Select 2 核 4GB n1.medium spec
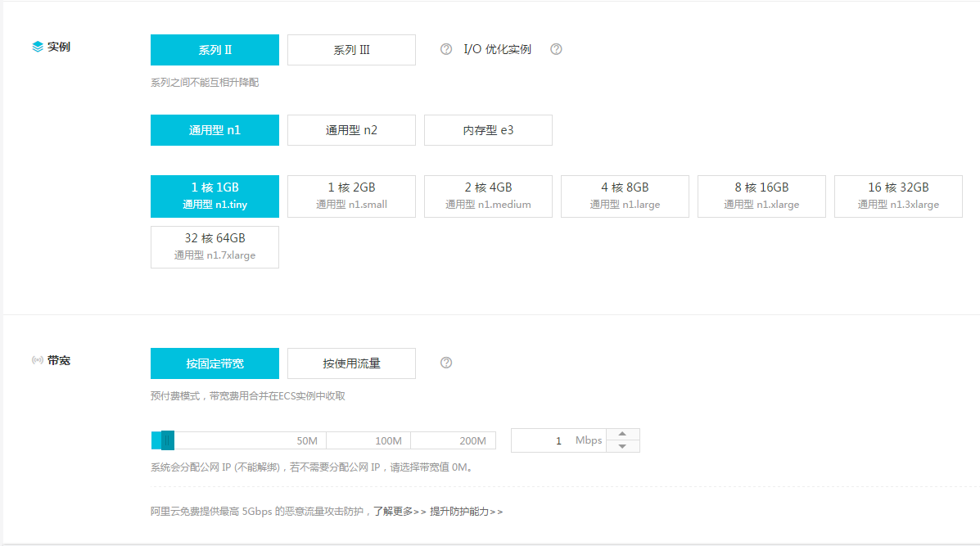The width and height of the screenshot is (980, 546). [488, 196]
